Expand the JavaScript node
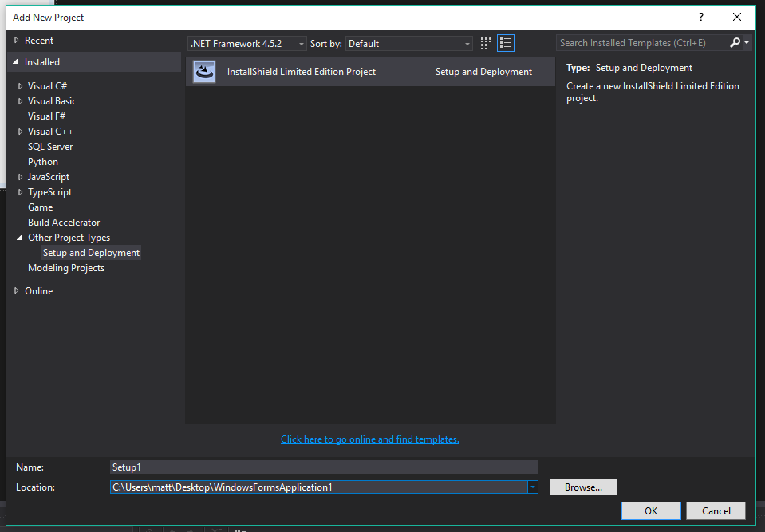This screenshot has width=765, height=532. (20, 176)
